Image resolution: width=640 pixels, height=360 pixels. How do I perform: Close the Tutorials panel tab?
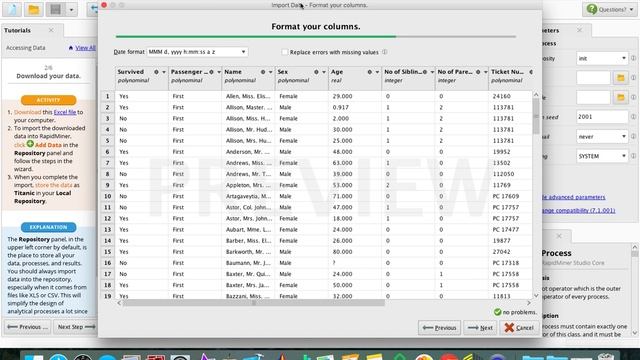(51, 30)
